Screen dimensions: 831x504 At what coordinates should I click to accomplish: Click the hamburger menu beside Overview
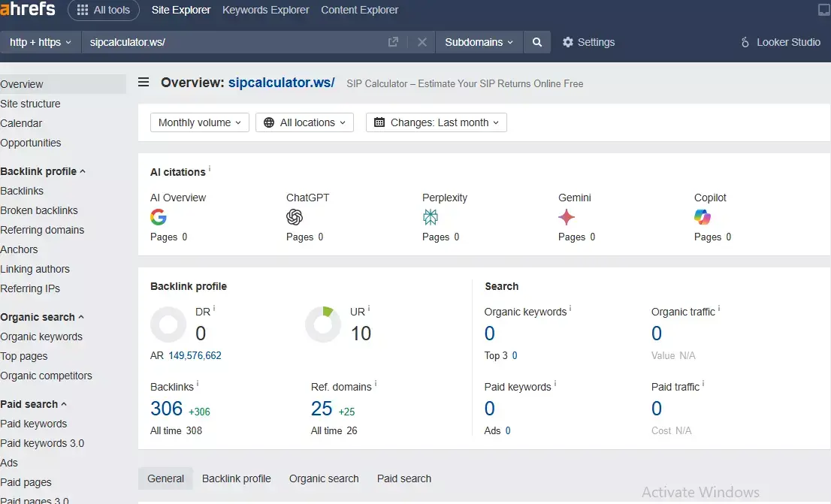pyautogui.click(x=144, y=83)
